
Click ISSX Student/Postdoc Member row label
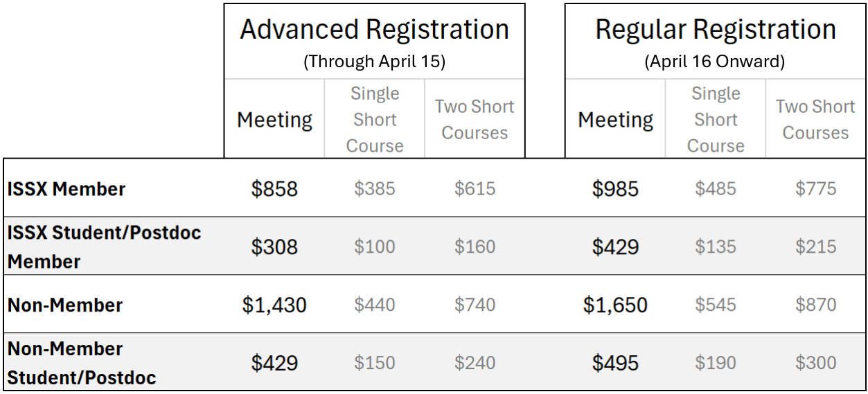(104, 247)
